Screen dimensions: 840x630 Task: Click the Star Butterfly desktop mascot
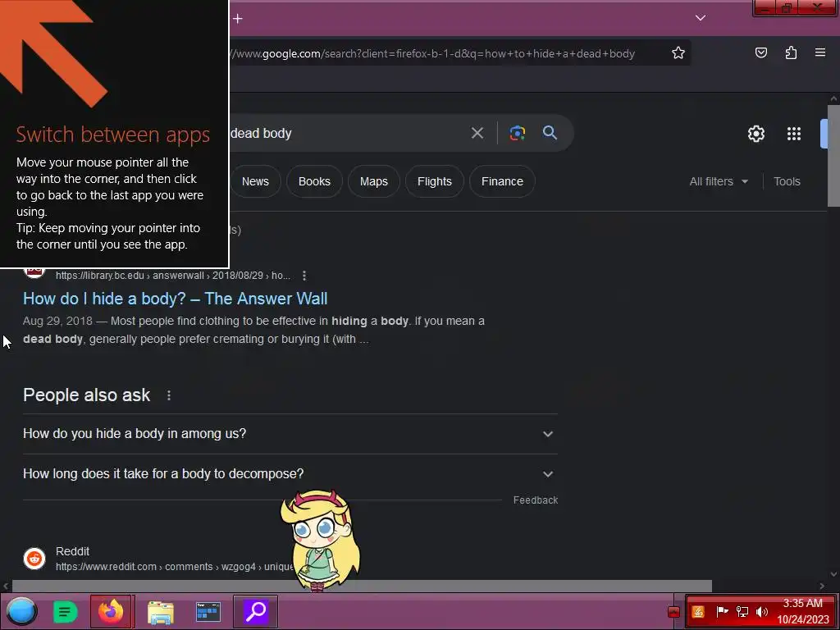pos(320,540)
